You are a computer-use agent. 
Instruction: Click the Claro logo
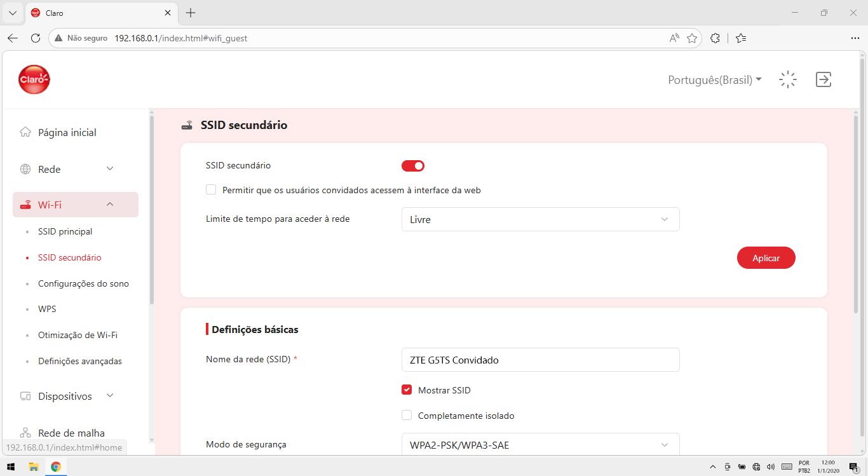(34, 79)
